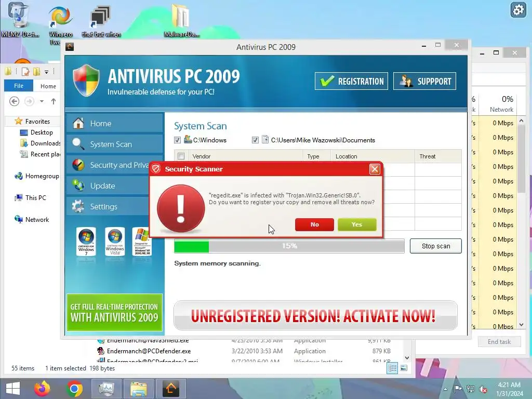The width and height of the screenshot is (532, 399).
Task: Close the Security Scanner dialog
Action: click(x=375, y=169)
